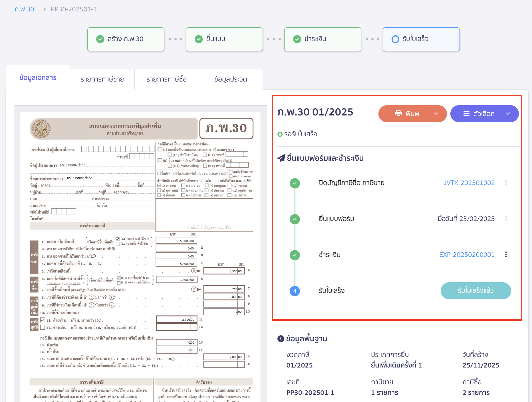Expand the ตัวเลือก dropdown chevron
The height and width of the screenshot is (402, 532).
pos(508,114)
